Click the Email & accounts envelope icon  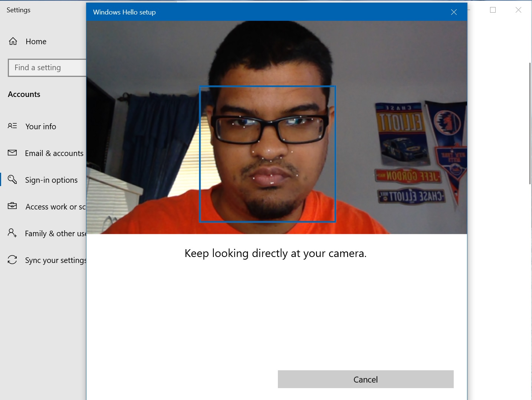[x=12, y=153]
